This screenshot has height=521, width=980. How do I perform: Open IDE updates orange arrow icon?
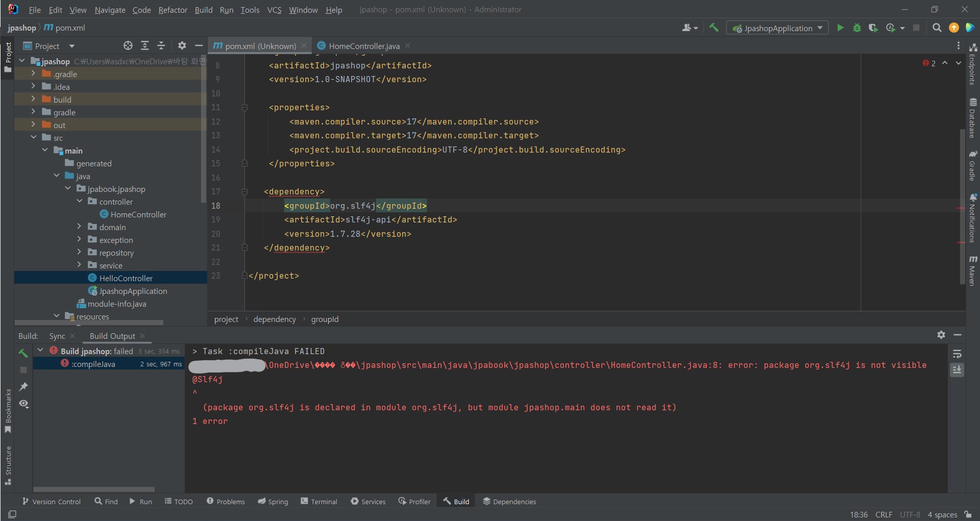coord(953,28)
